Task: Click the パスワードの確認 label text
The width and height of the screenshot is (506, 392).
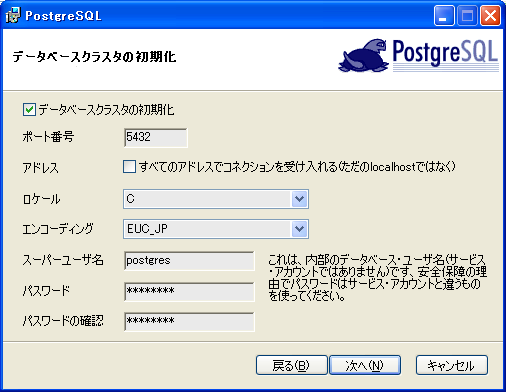Action: (63, 321)
